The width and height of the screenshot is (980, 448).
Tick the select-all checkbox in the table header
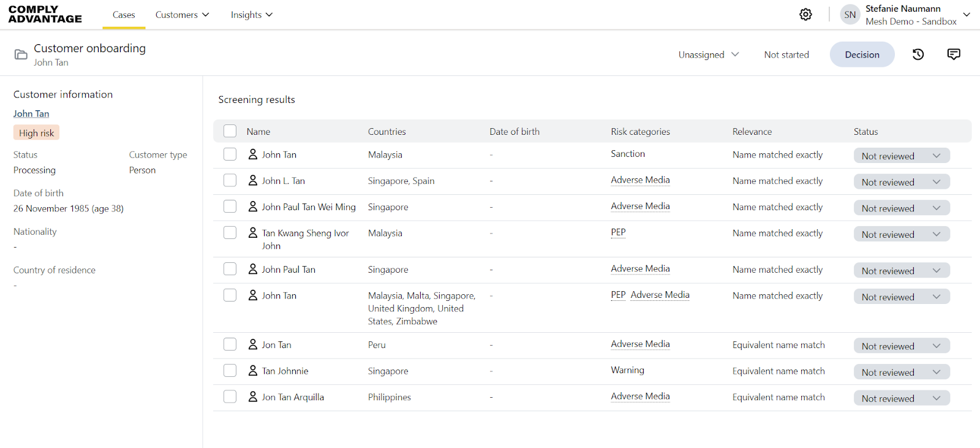pos(230,131)
